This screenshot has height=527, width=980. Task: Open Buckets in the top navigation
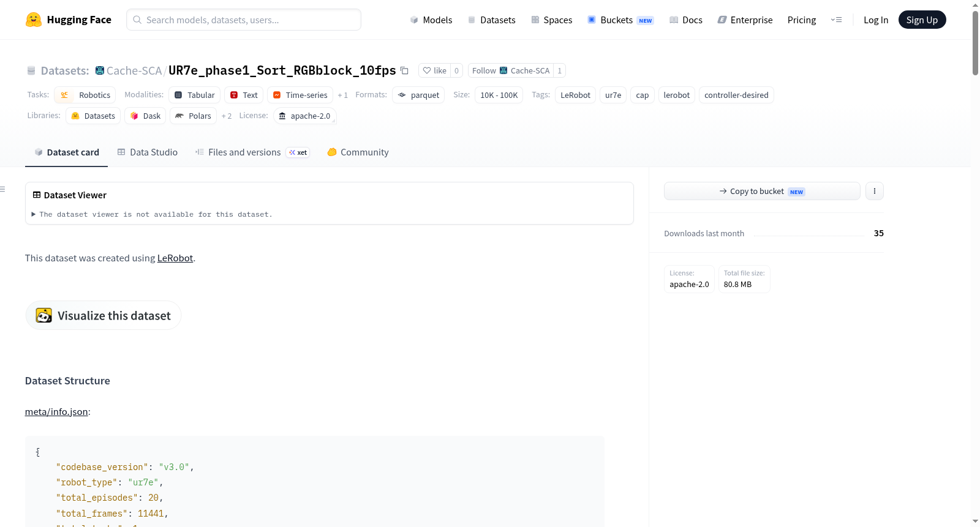(620, 20)
